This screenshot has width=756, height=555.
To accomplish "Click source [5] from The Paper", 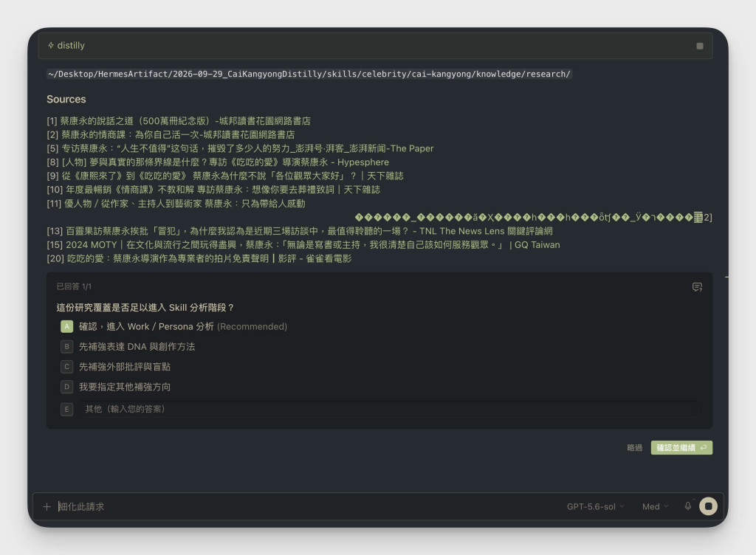I will tap(240, 148).
